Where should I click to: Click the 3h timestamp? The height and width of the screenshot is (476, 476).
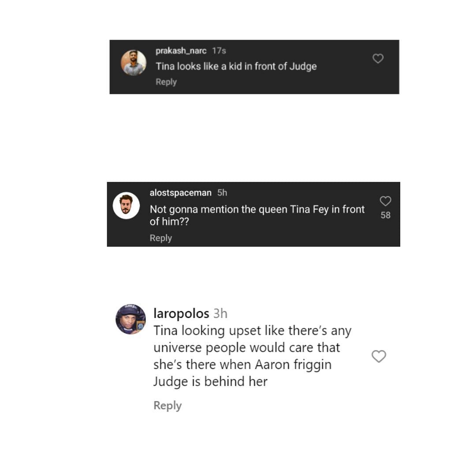(x=220, y=313)
